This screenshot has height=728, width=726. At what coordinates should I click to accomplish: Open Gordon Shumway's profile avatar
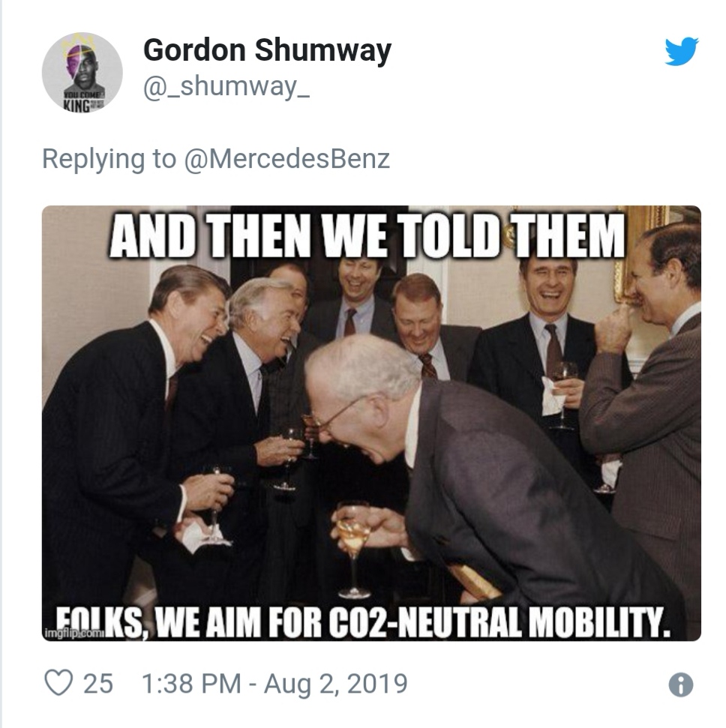pyautogui.click(x=82, y=72)
